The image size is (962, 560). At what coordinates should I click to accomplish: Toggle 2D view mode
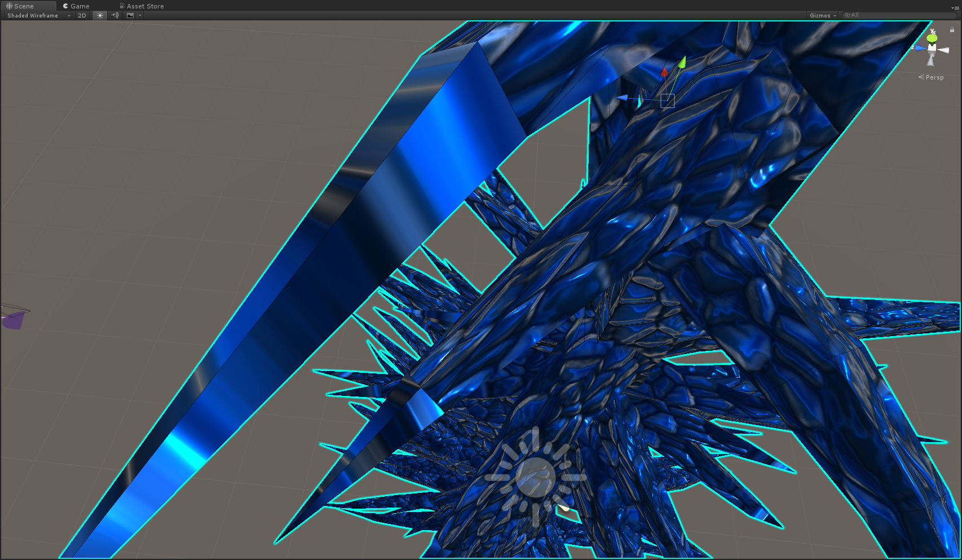[82, 16]
